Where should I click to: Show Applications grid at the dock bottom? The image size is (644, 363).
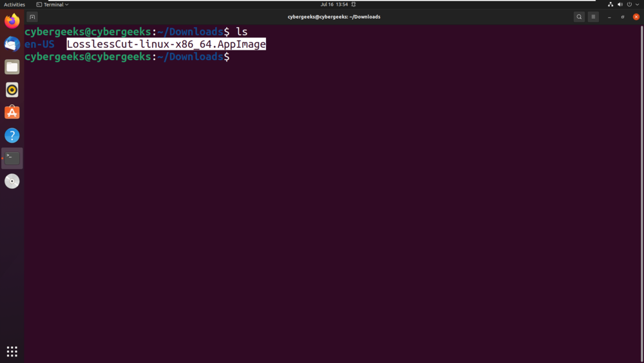pos(12,351)
